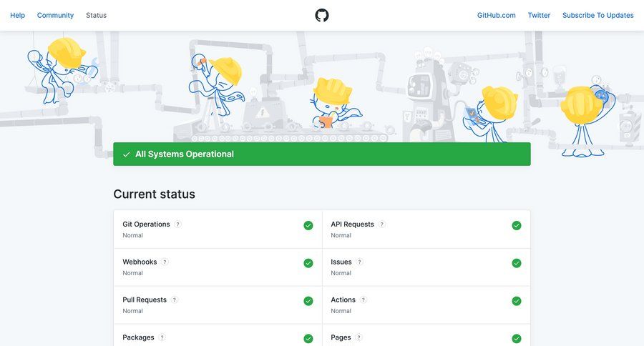Click the Pull Requests help question mark

pyautogui.click(x=174, y=300)
